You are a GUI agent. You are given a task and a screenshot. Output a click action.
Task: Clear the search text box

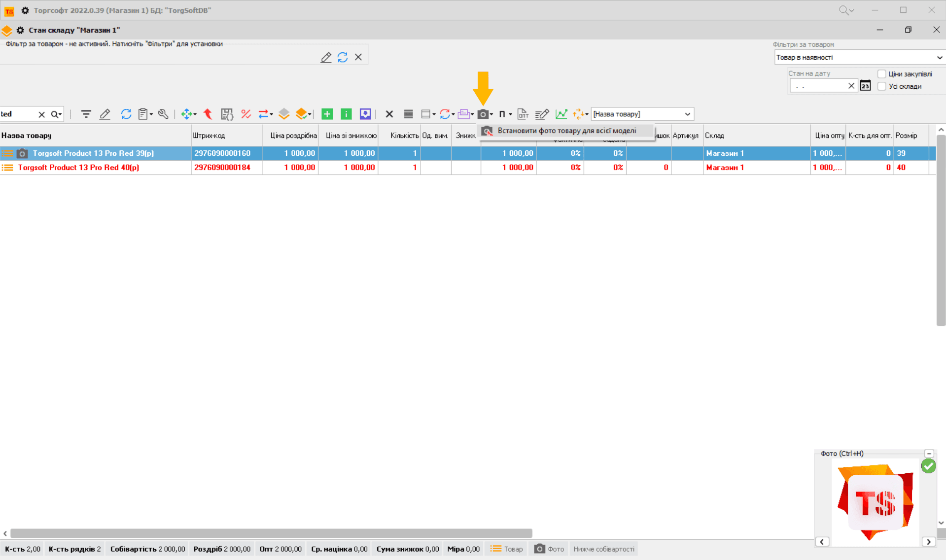[x=42, y=114]
